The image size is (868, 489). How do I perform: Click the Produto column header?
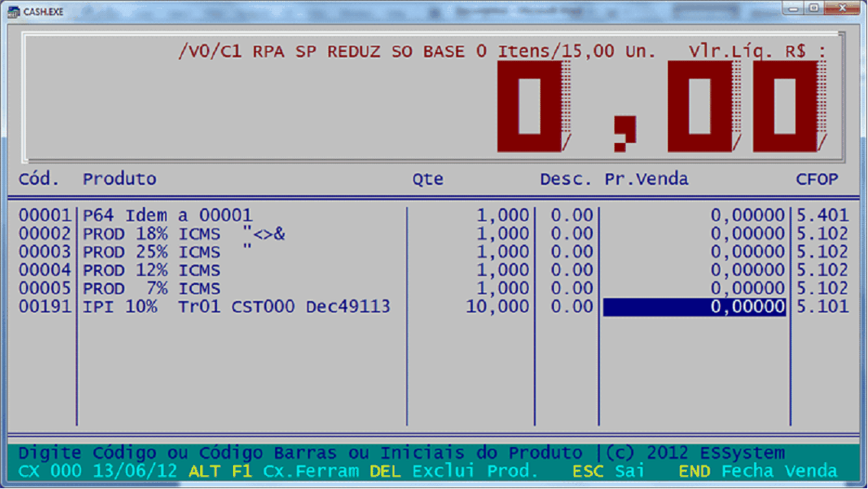119,179
